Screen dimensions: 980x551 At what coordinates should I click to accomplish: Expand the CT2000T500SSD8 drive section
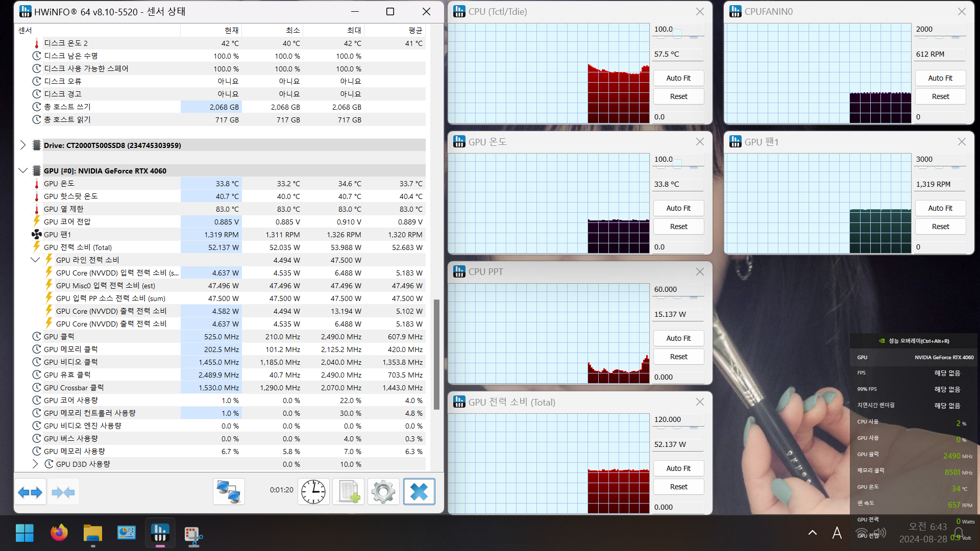click(22, 145)
